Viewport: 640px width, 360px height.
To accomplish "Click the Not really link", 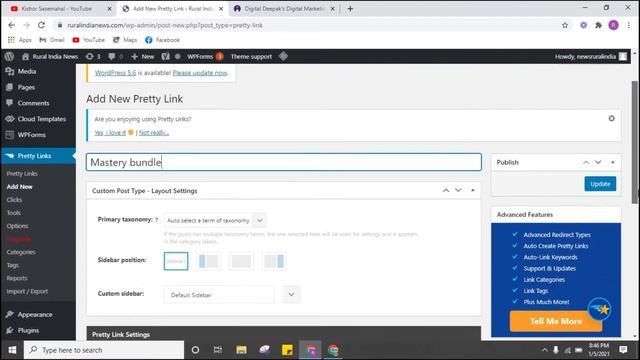I will [x=154, y=133].
